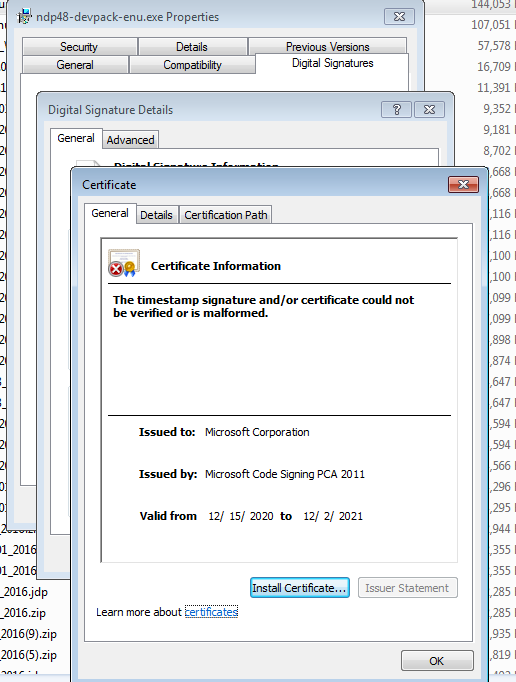Click the 57,578 size value in background list
Viewport: 516px width, 682px height.
[x=494, y=46]
